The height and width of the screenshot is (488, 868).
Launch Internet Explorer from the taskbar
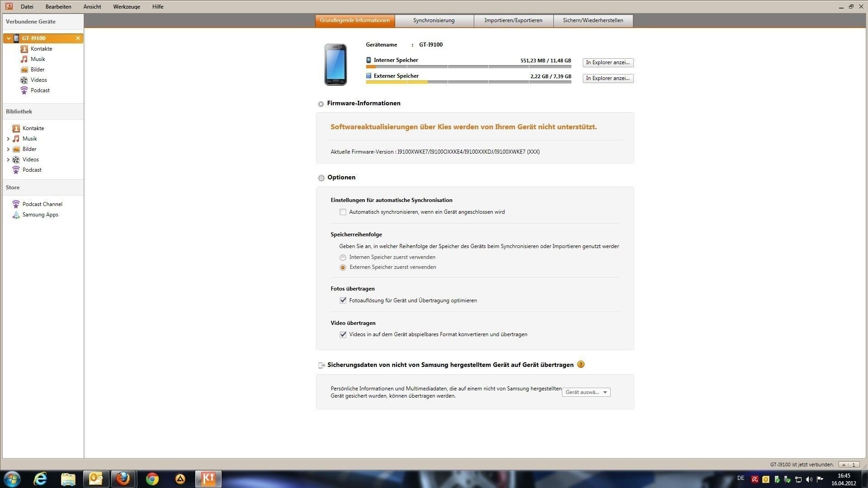[x=41, y=479]
